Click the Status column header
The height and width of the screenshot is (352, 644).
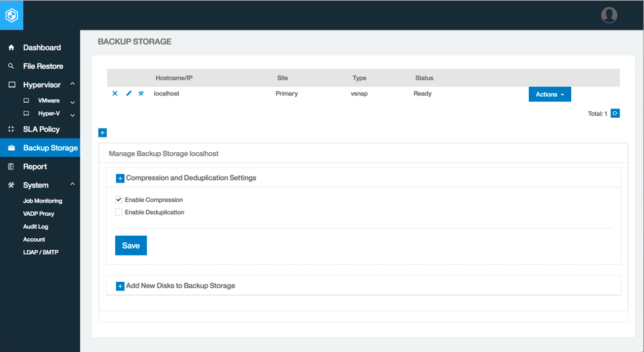[x=424, y=78]
